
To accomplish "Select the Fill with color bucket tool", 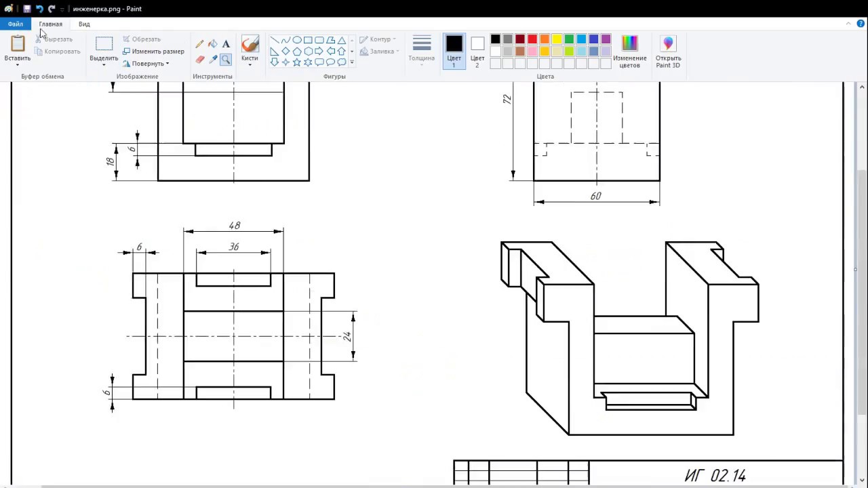I will coord(213,44).
